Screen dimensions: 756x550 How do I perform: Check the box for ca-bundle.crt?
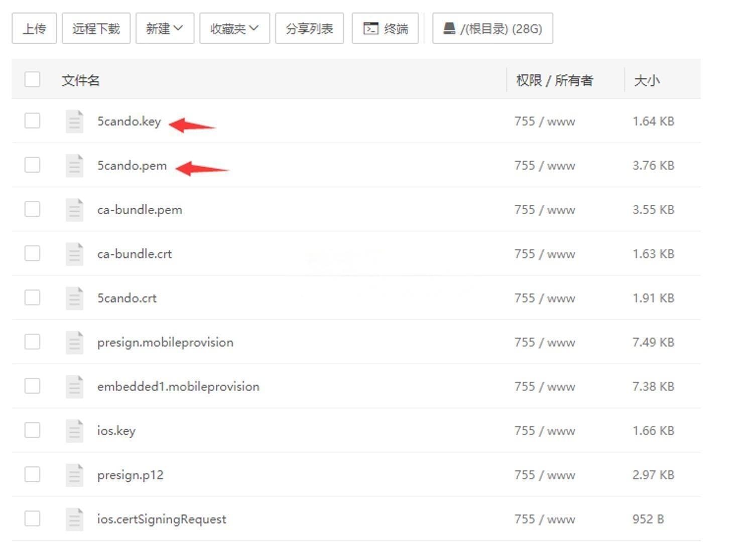point(32,253)
